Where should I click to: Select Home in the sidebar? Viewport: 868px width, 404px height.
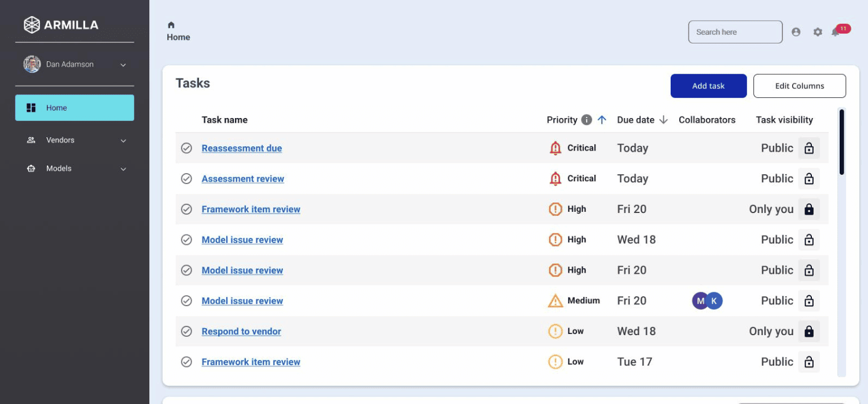pyautogui.click(x=75, y=108)
